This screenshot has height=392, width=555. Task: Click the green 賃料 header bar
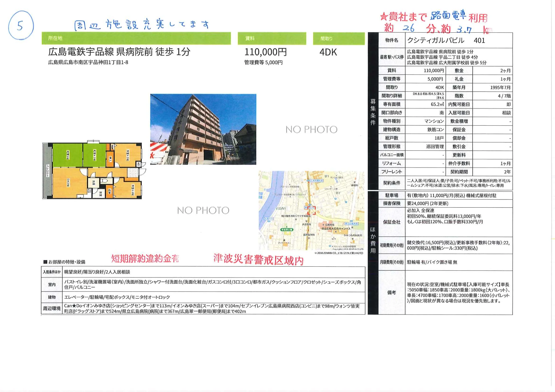point(272,38)
